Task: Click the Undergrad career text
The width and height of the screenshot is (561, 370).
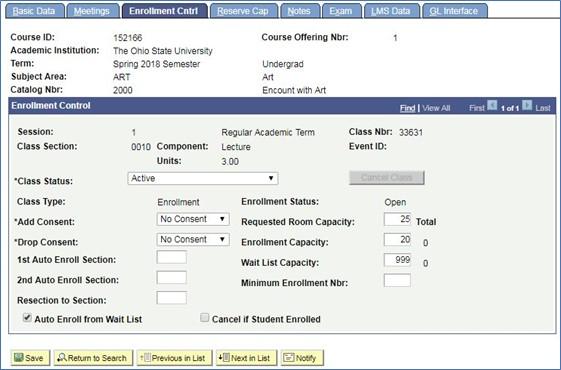Action: coord(283,64)
